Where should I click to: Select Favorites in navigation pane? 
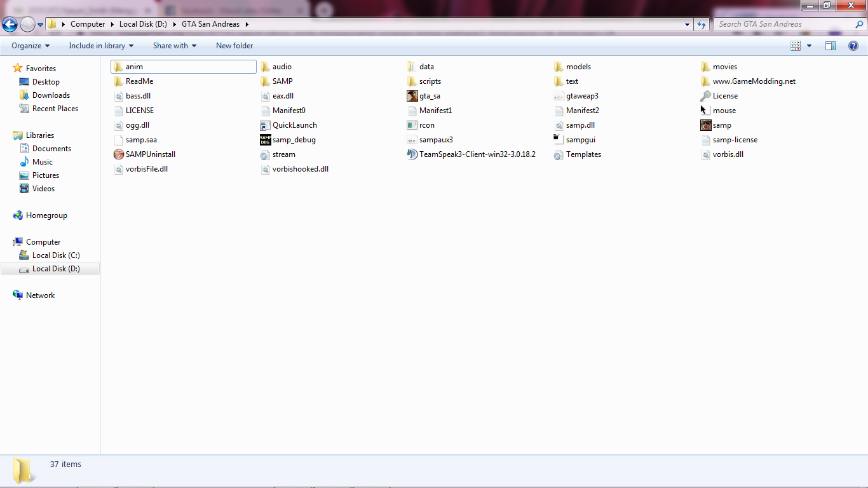(41, 69)
